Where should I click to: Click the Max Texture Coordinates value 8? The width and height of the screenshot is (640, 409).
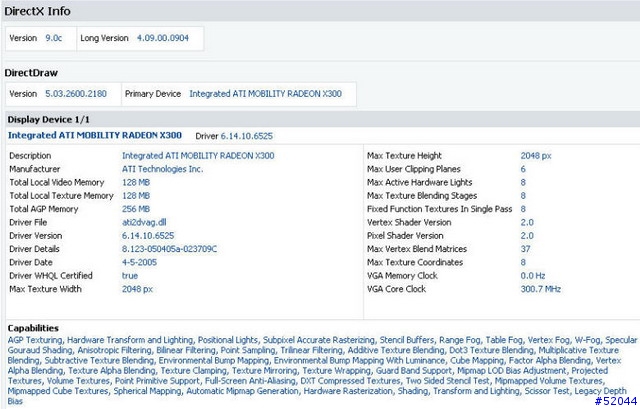(523, 262)
